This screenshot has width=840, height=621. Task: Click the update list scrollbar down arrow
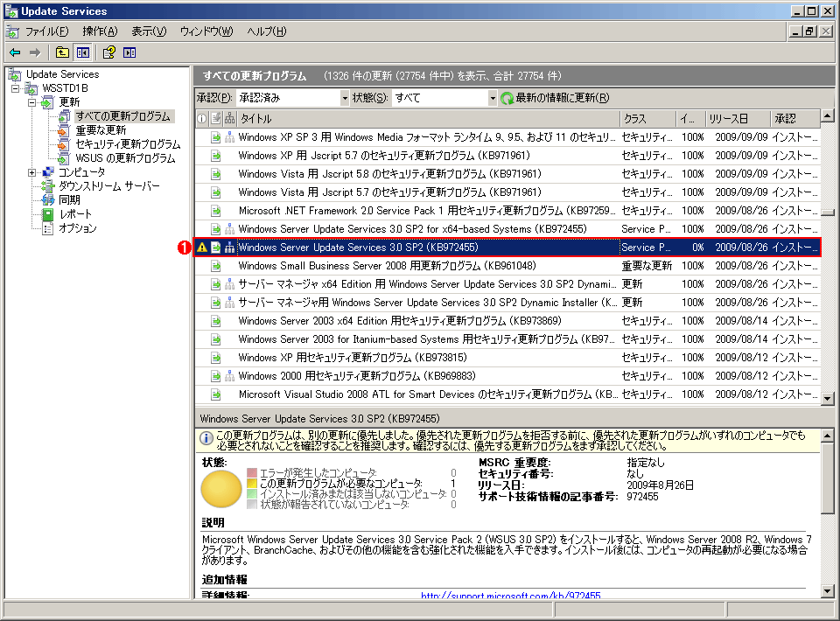pyautogui.click(x=828, y=398)
